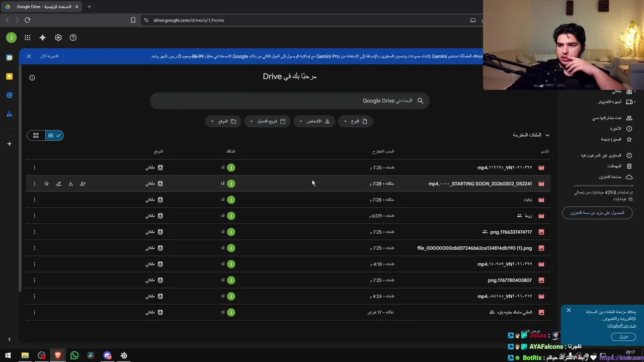Expand the Computers tree item arrow
This screenshot has width=644, height=362.
(x=634, y=102)
